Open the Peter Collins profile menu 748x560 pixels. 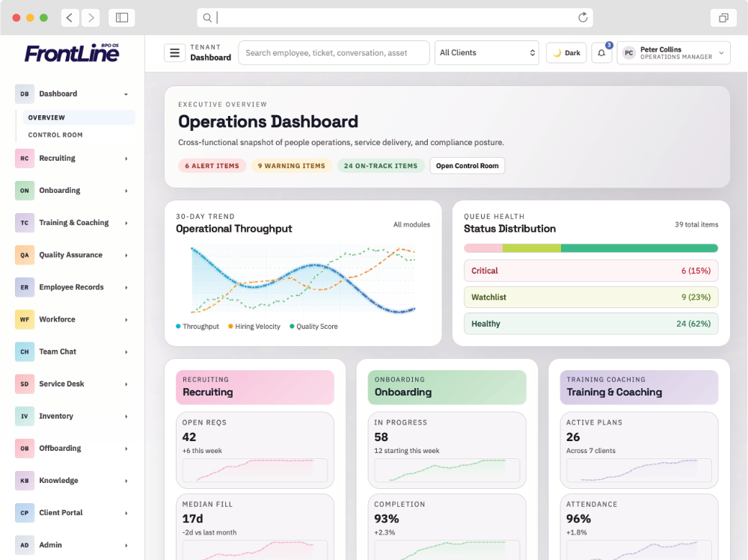coord(672,52)
